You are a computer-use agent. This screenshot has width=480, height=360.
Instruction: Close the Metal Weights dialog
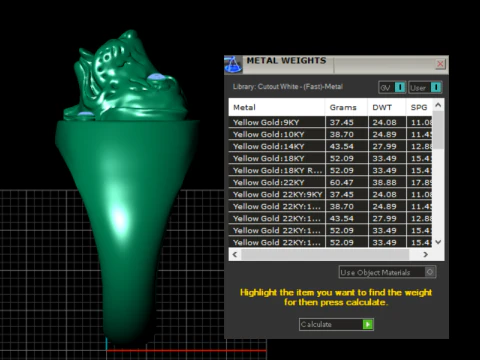pos(440,64)
